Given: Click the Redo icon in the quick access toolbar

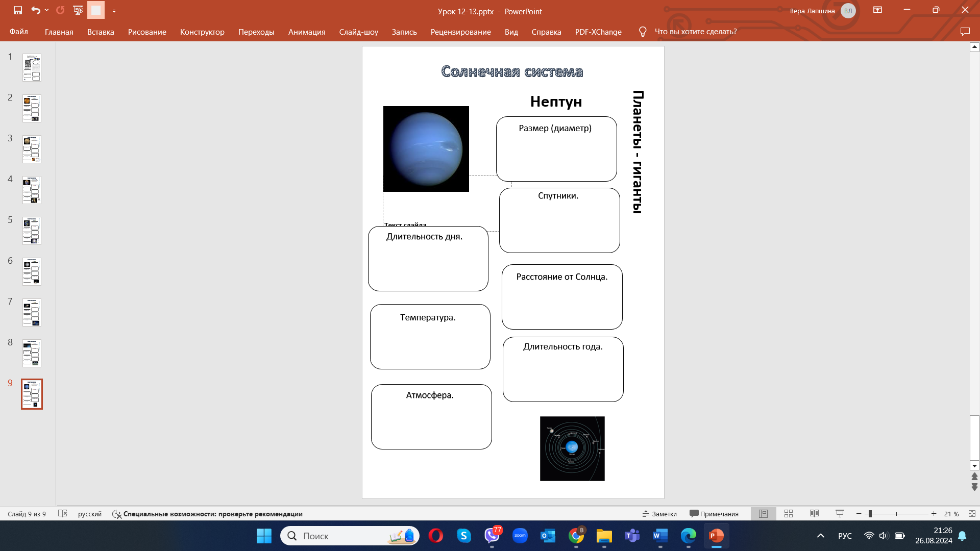Looking at the screenshot, I should [60, 10].
